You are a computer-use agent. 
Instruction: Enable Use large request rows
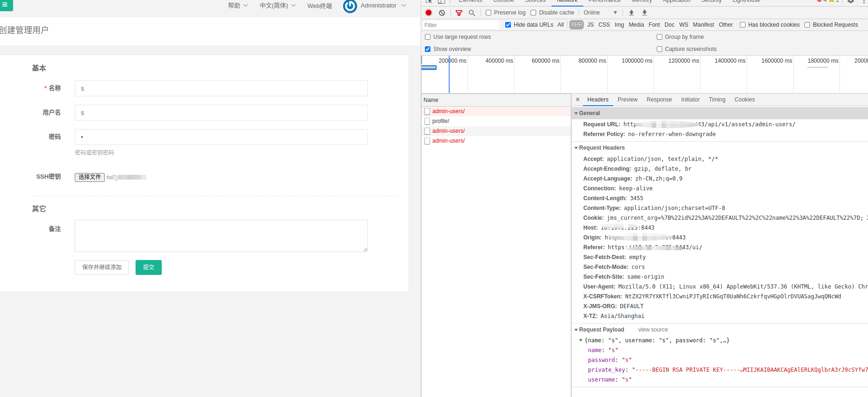coord(428,37)
